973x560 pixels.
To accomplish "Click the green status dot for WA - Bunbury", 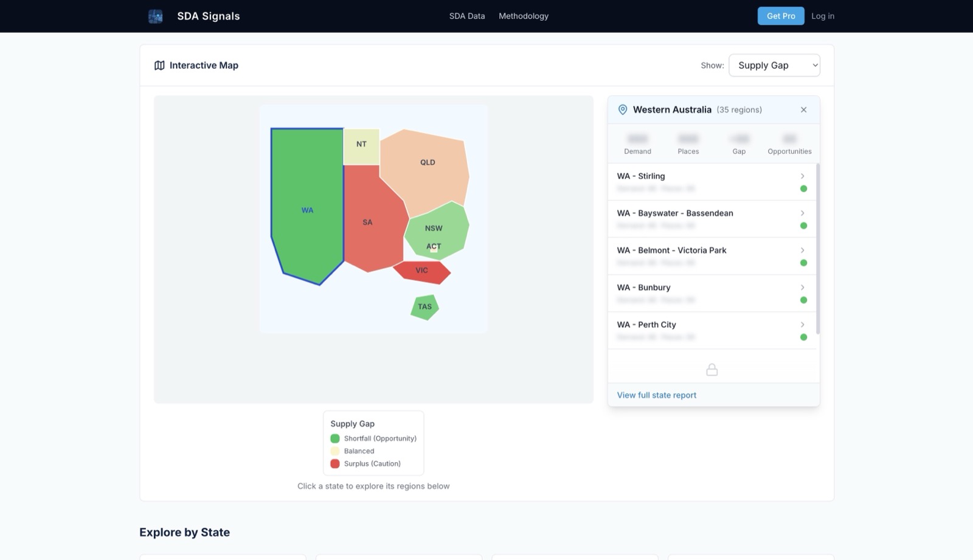I will click(803, 300).
